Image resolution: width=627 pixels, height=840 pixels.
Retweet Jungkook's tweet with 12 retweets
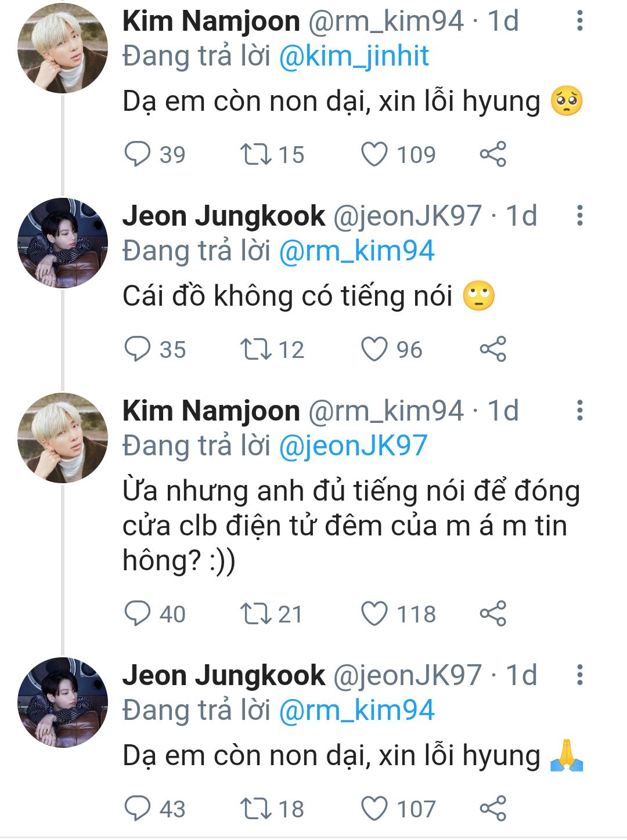click(255, 349)
